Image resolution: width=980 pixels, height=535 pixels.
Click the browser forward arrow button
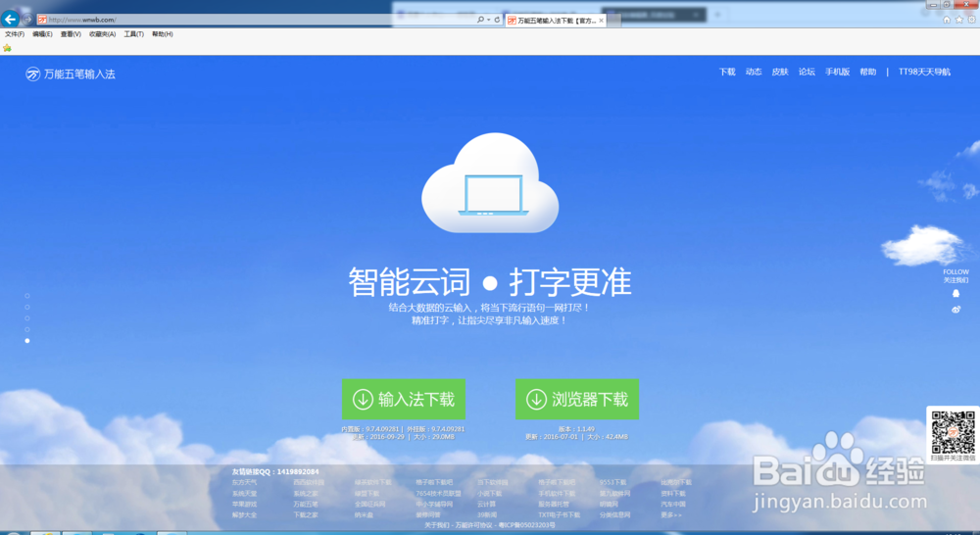point(27,20)
